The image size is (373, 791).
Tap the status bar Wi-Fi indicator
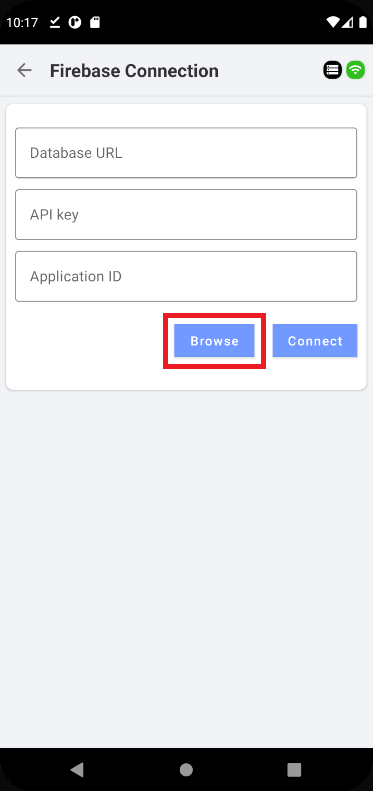tap(333, 22)
